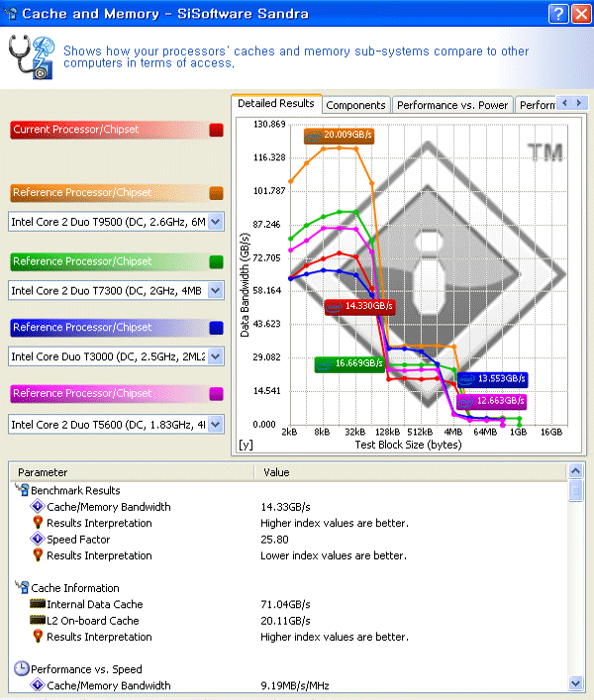Screen dimensions: 594x700
Task: Click the chip icon beside L2 On-board Cache
Action: pos(38,620)
